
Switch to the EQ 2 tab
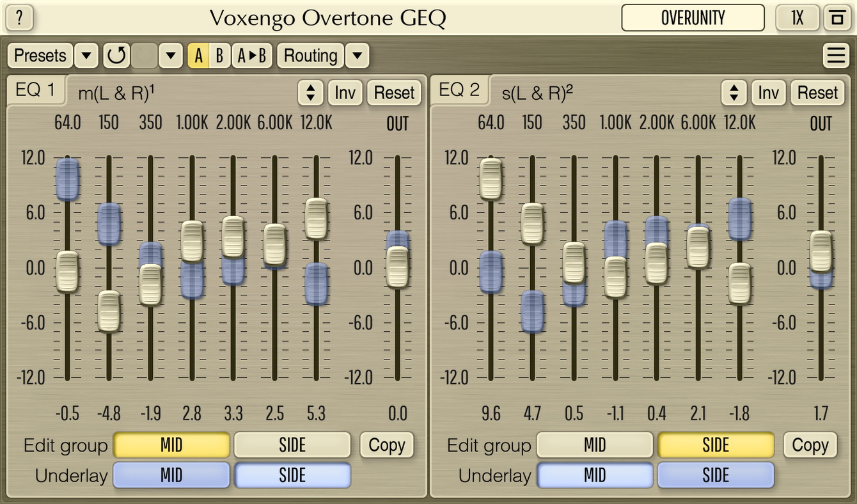[x=459, y=90]
